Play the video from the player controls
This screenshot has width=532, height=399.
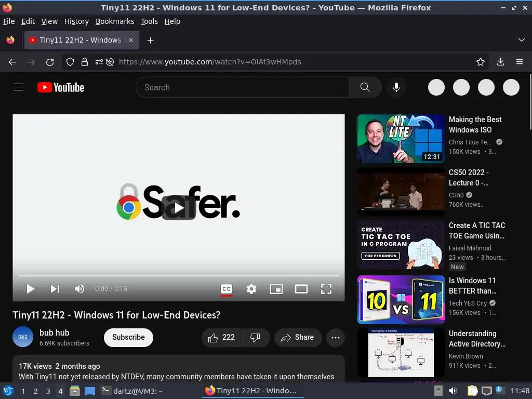coord(31,289)
